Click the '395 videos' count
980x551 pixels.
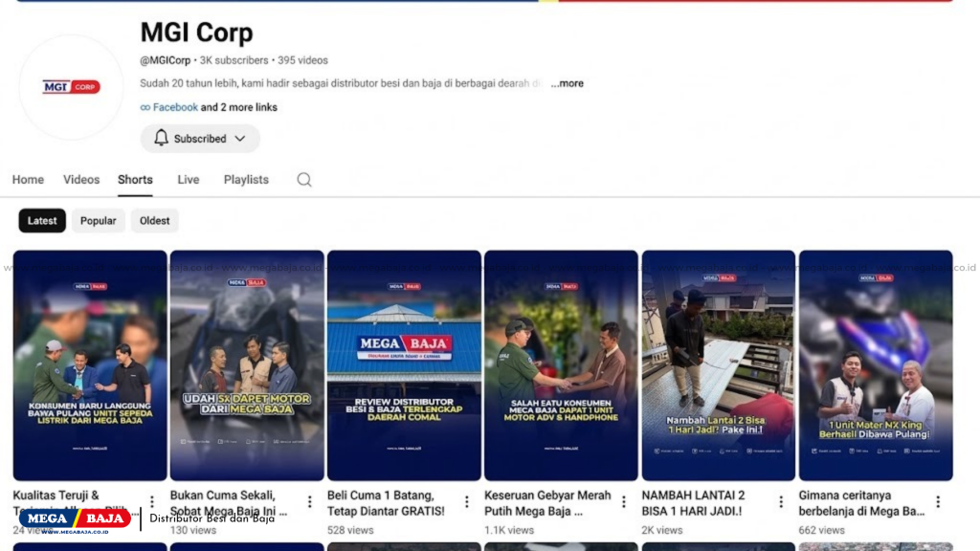pyautogui.click(x=302, y=60)
